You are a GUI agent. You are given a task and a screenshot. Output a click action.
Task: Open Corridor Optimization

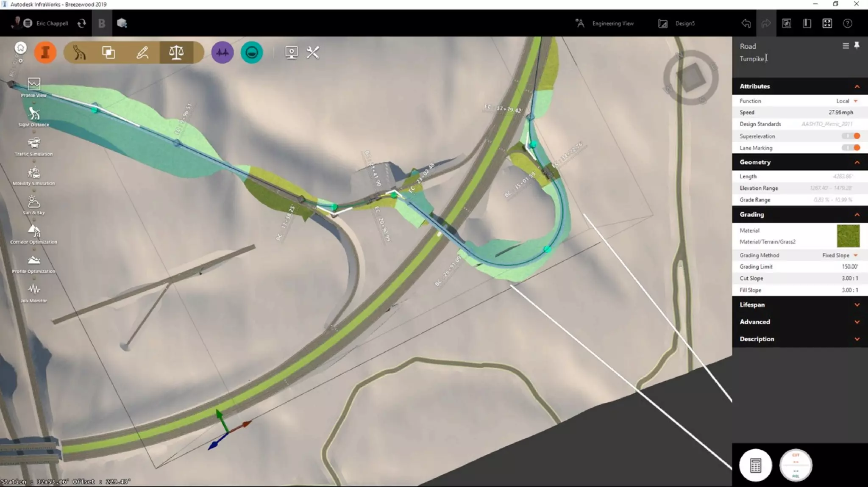tap(34, 232)
